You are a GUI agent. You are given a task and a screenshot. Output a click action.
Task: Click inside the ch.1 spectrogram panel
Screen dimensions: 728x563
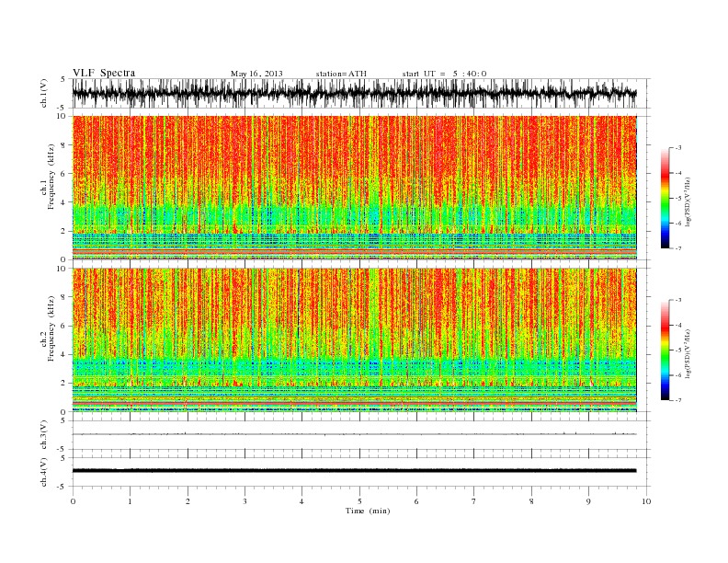pyautogui.click(x=355, y=188)
